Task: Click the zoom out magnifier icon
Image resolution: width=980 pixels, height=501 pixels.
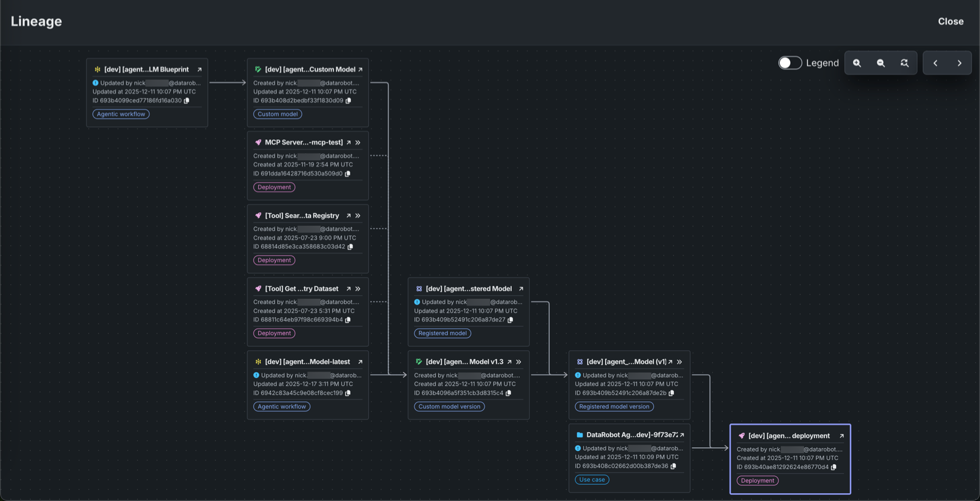Action: click(x=881, y=63)
